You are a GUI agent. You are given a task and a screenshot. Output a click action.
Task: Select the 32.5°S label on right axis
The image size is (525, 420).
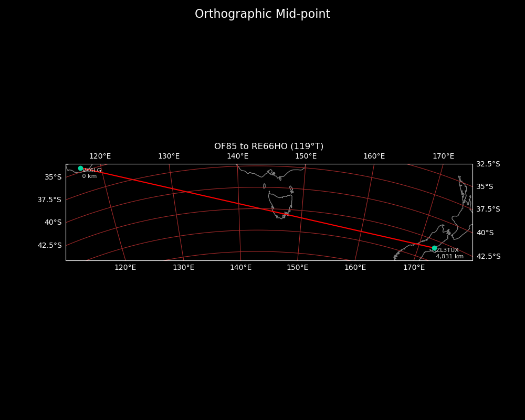(x=488, y=164)
